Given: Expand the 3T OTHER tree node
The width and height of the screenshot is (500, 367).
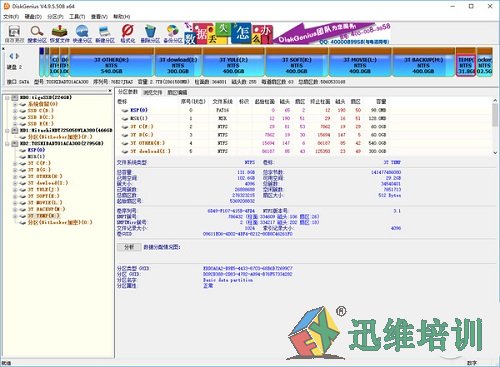Looking at the screenshot, I should pyautogui.click(x=15, y=177).
